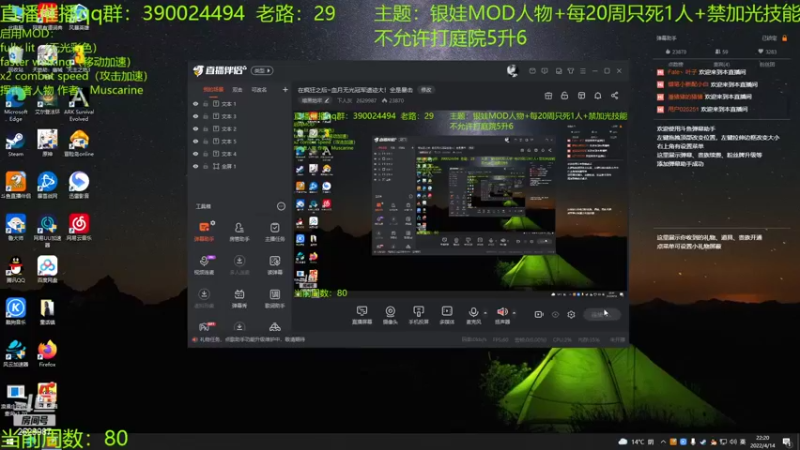Image resolution: width=800 pixels, height=450 pixels.
Task: Click the user avatar in the title bar
Action: (x=512, y=70)
